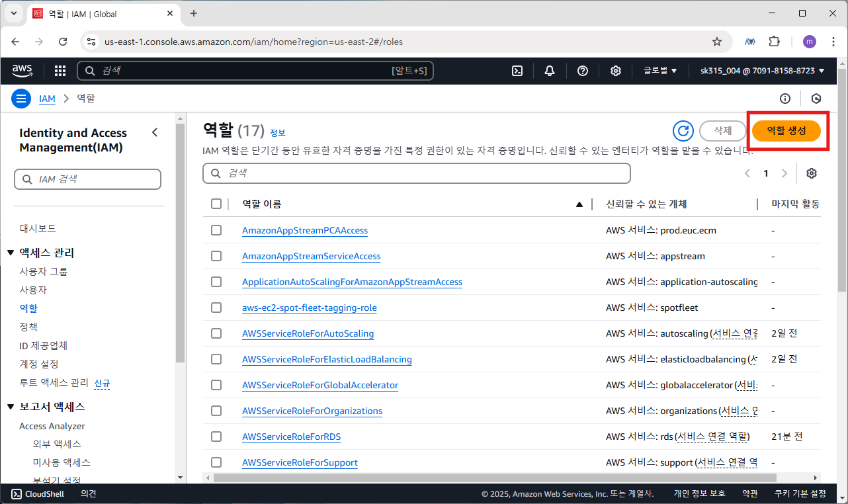Click the 삭제 button

[x=723, y=131]
